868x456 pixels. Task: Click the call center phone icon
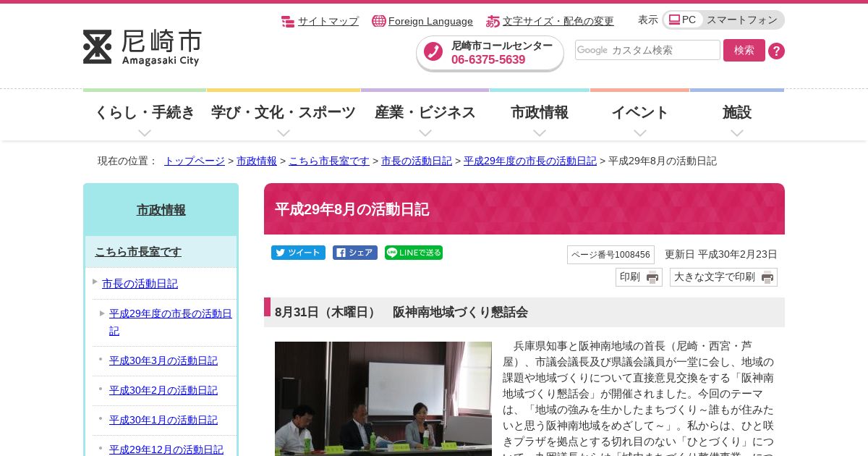(x=433, y=51)
